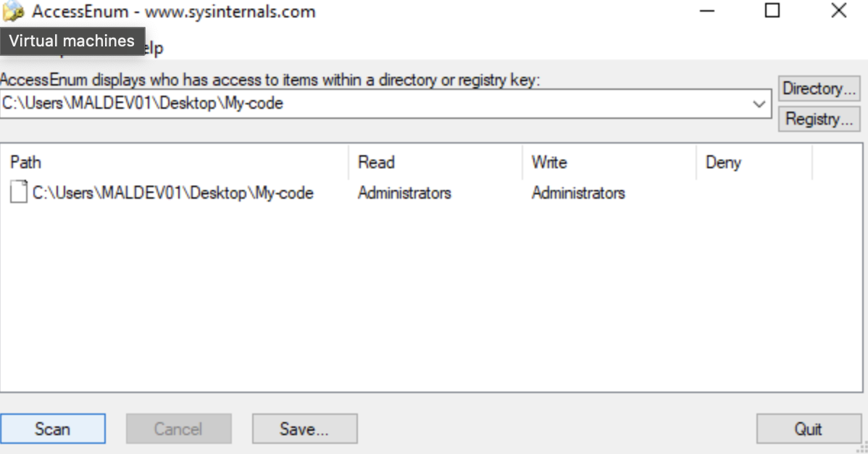This screenshot has height=454, width=868.
Task: Select the My-code result row path
Action: [172, 193]
